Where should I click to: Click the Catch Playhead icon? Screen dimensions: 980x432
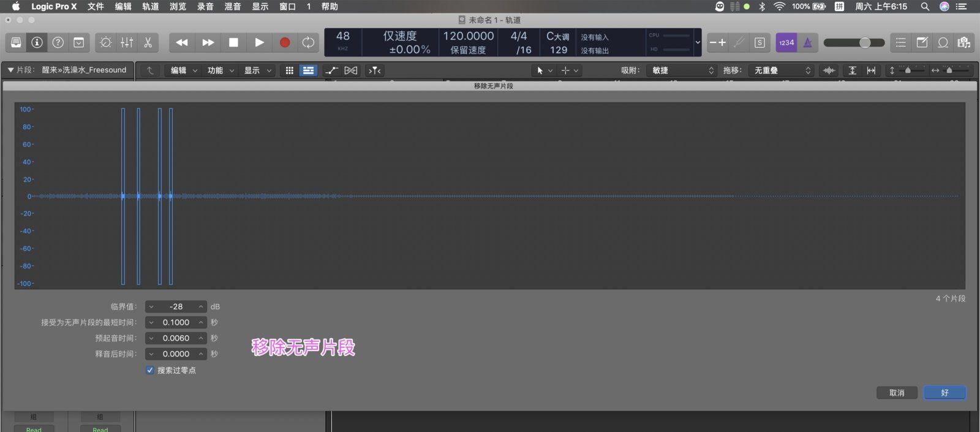click(x=375, y=70)
